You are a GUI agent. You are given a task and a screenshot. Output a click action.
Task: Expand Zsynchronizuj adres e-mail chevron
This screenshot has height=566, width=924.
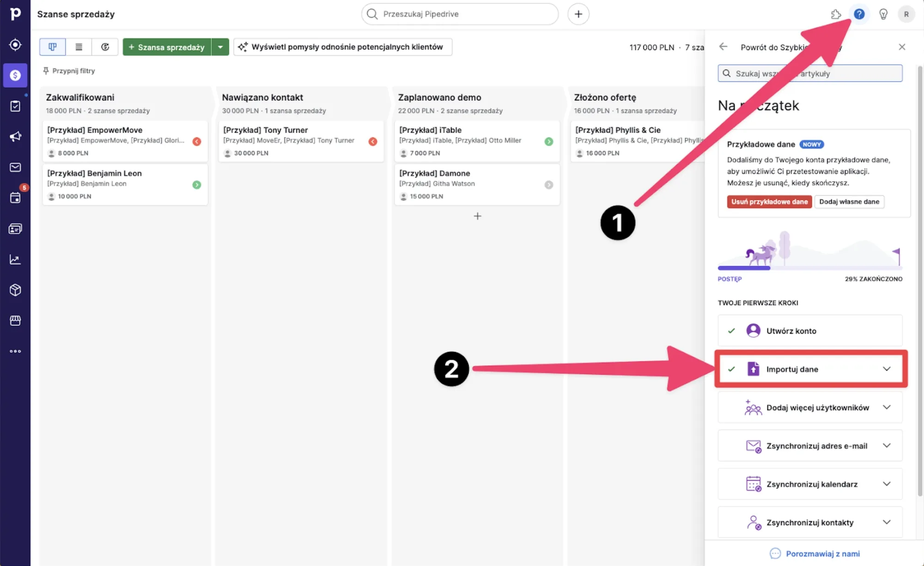tap(887, 446)
